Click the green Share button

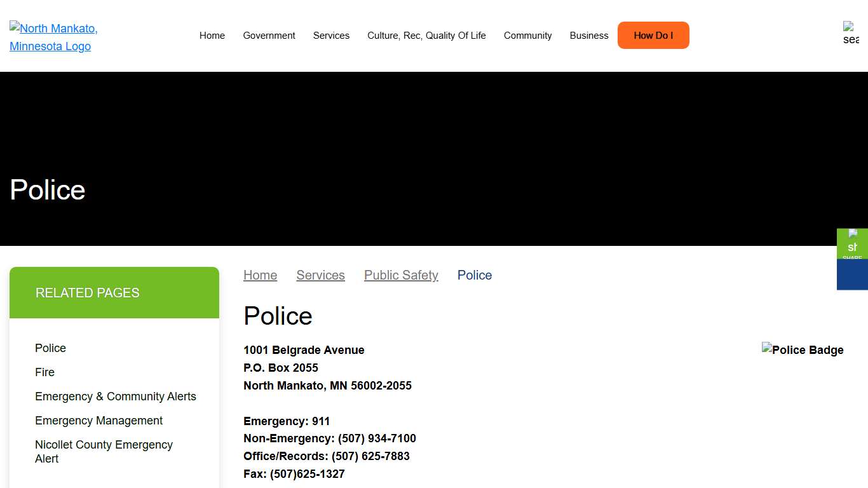(852, 244)
